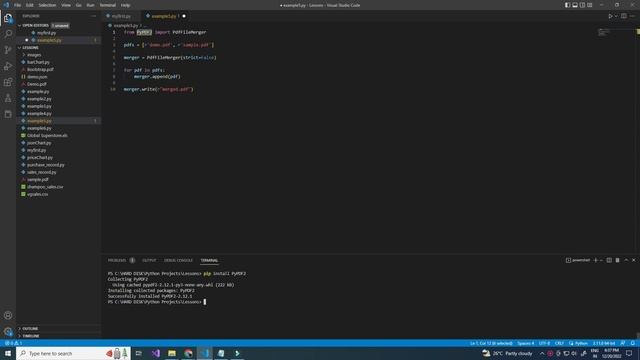The width and height of the screenshot is (640, 360).
Task: Open the View menu
Action: (66, 5)
